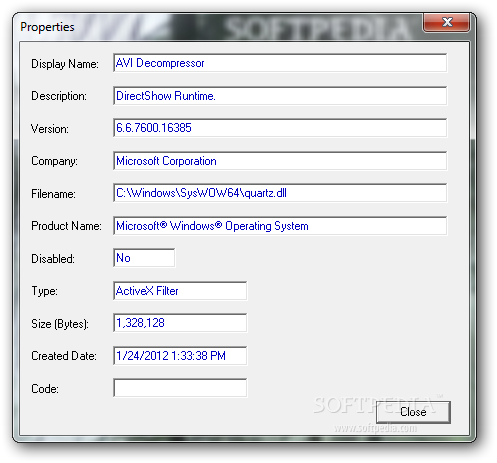Image resolution: width=497 pixels, height=463 pixels.
Task: Click the "Company:" label
Action: click(54, 161)
